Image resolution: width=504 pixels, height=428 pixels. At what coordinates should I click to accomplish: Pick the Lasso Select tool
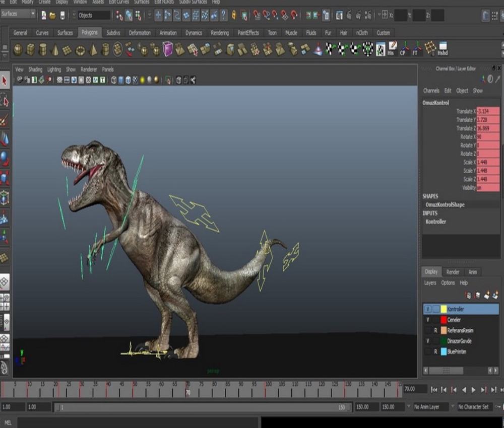click(5, 101)
